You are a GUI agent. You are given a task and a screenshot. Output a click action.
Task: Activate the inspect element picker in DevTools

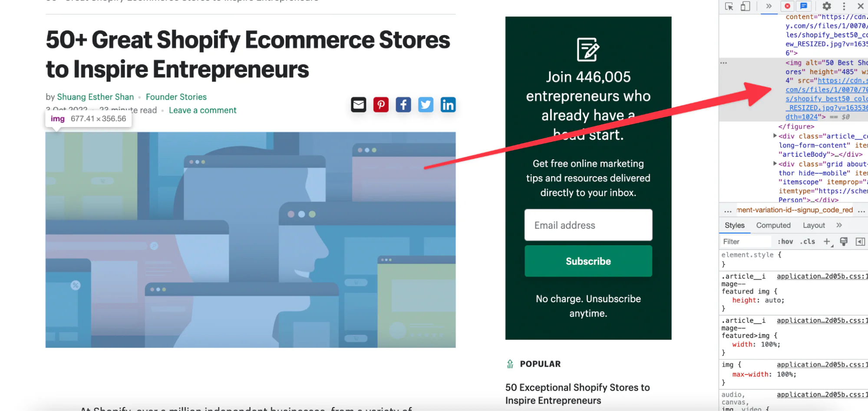pyautogui.click(x=729, y=7)
